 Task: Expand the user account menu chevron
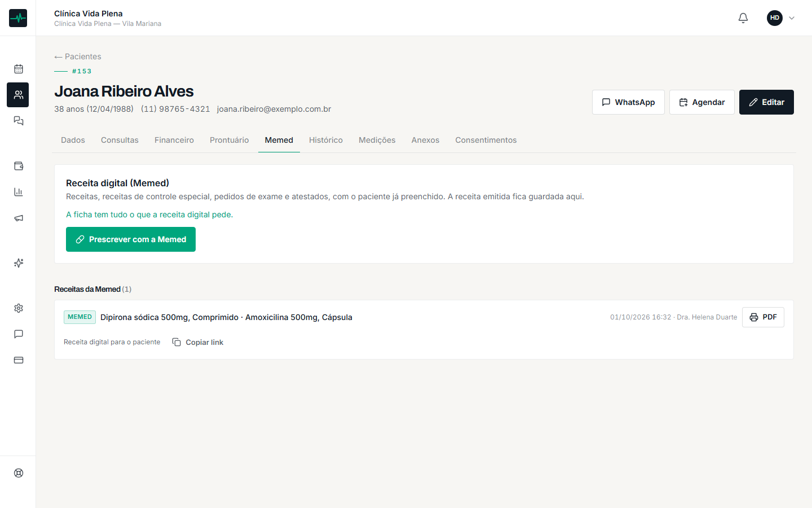[x=792, y=18]
